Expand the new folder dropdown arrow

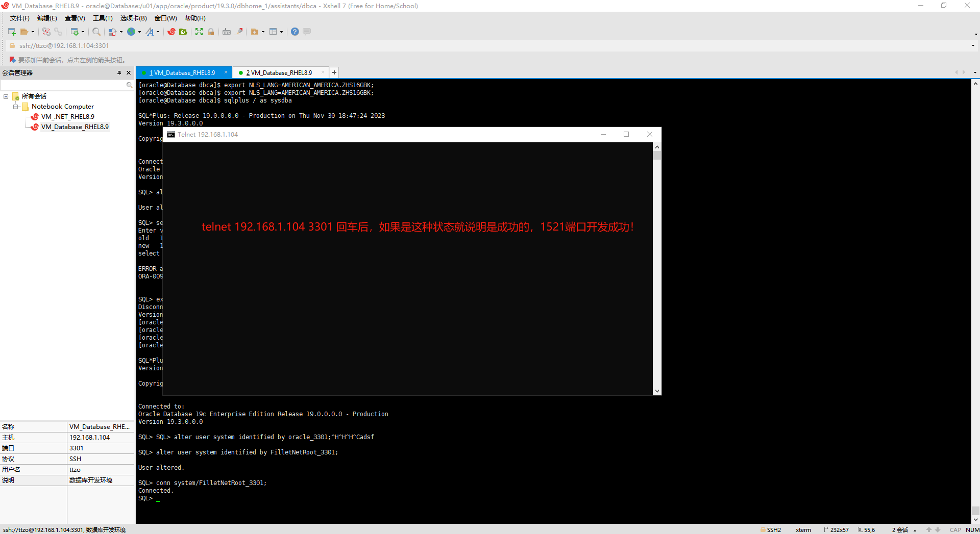[x=263, y=32]
